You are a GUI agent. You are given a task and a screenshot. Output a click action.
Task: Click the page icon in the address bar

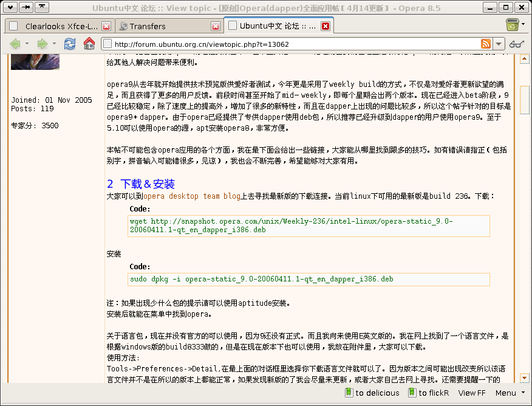[107, 44]
